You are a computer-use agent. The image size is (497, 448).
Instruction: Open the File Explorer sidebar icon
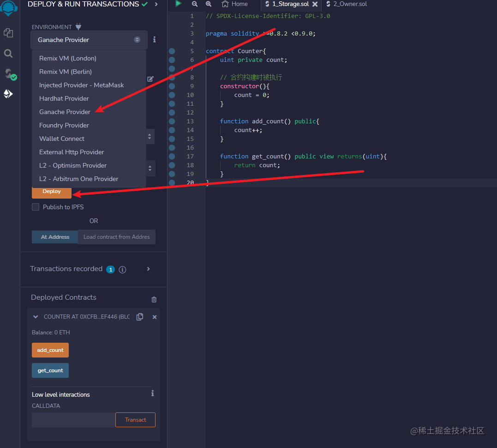coord(8,33)
